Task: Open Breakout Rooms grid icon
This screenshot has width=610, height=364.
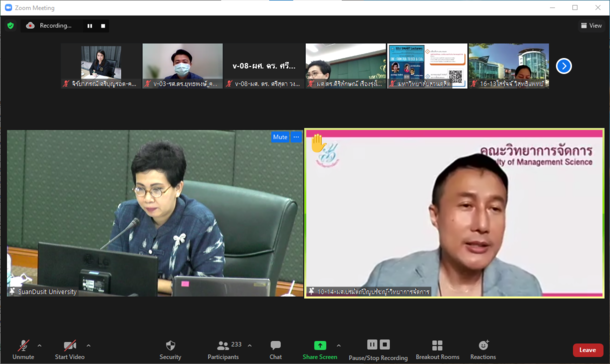Action: pos(437,345)
